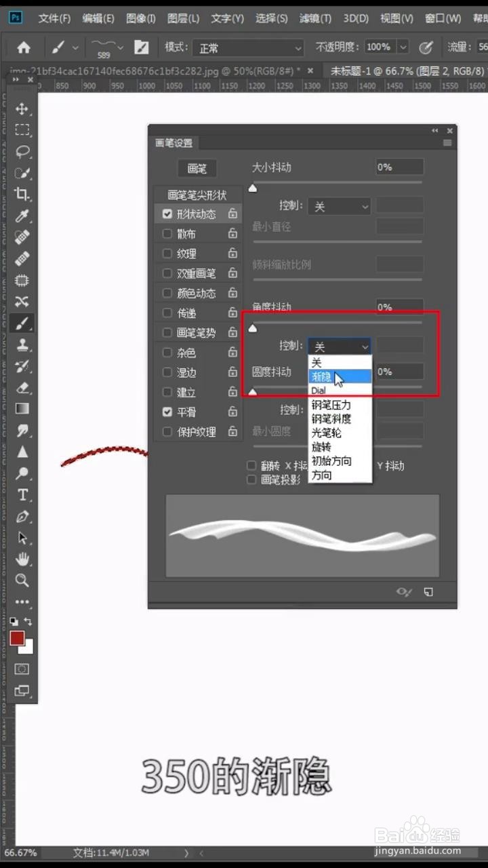The height and width of the screenshot is (868, 488).
Task: Select the Clone Stamp tool
Action: tap(22, 344)
